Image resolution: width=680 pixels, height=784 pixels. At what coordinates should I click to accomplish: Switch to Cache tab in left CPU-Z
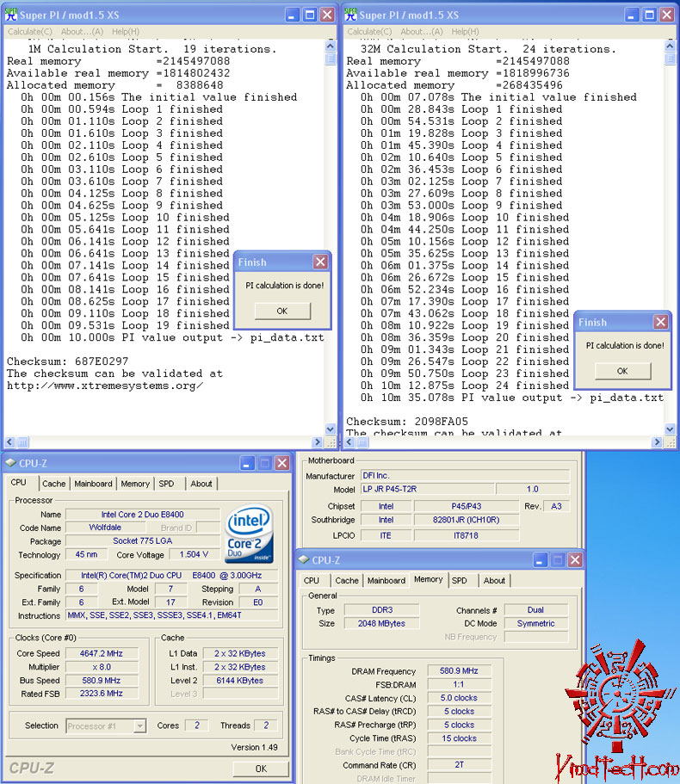coord(54,484)
